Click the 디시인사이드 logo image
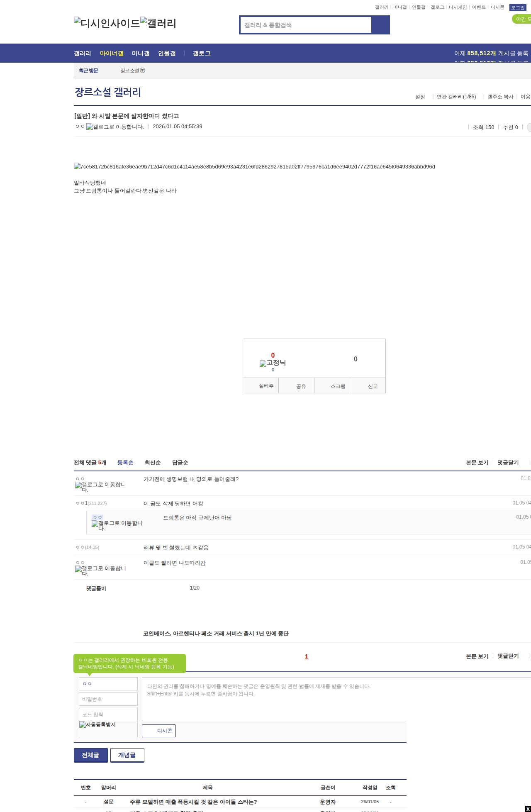The image size is (531, 812). (x=107, y=23)
